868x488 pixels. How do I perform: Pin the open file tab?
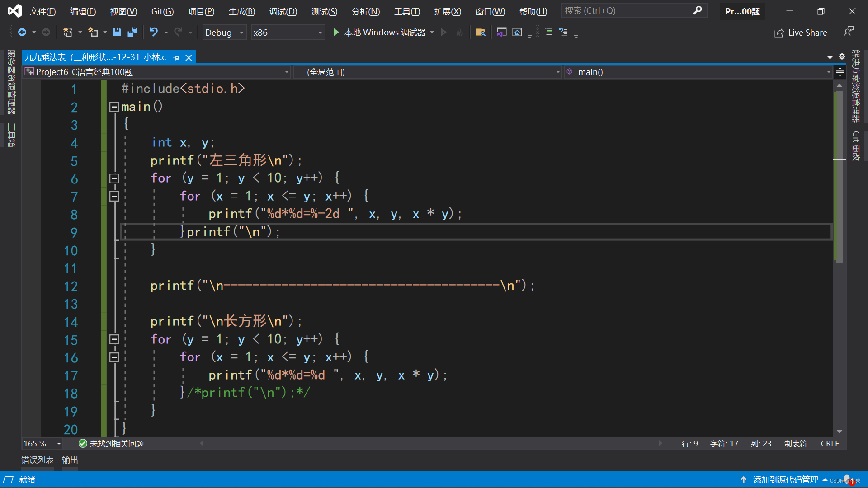coord(176,58)
